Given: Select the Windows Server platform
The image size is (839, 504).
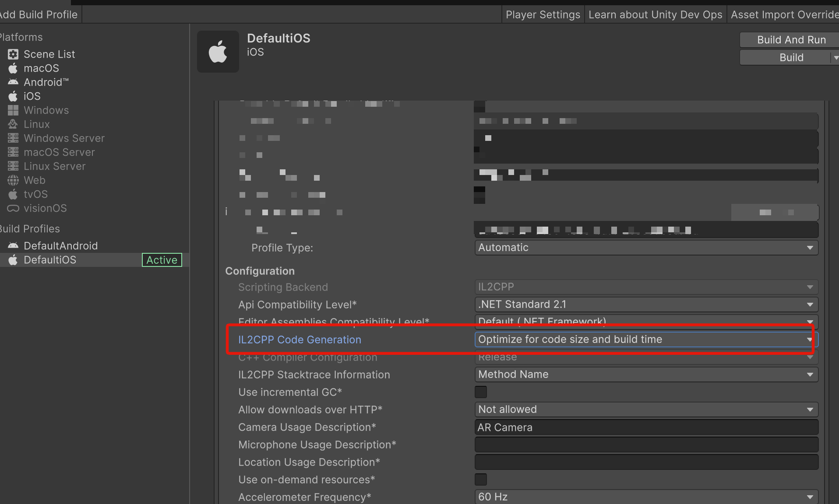Looking at the screenshot, I should coord(64,138).
